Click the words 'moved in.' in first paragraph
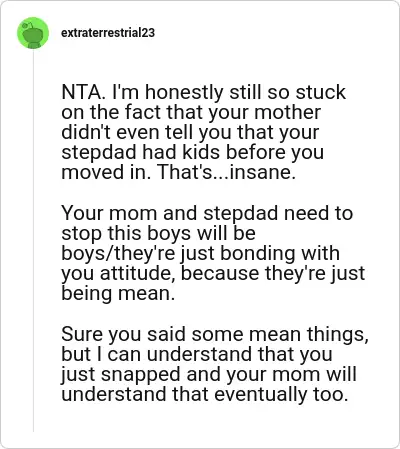The width and height of the screenshot is (400, 449). coord(106,172)
